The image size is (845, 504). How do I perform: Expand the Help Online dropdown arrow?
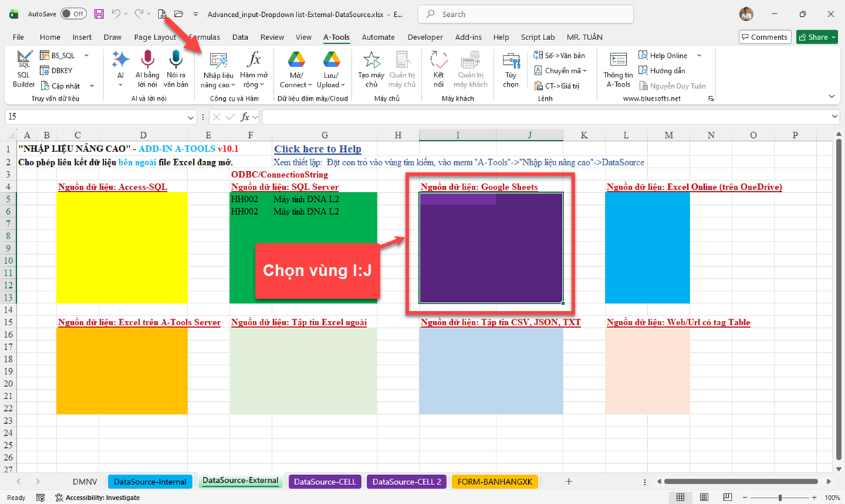pos(699,55)
